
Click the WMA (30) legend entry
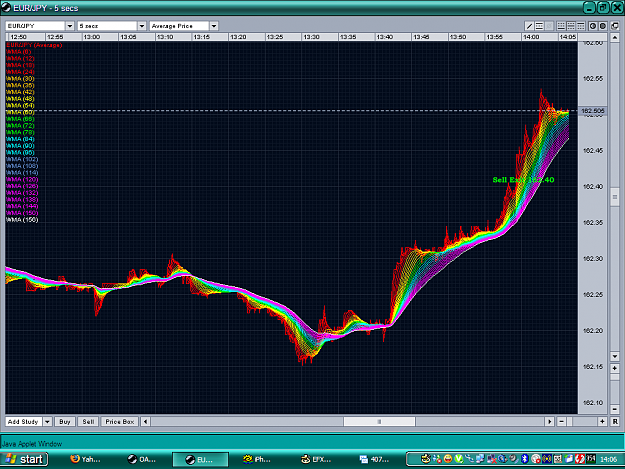click(x=20, y=78)
